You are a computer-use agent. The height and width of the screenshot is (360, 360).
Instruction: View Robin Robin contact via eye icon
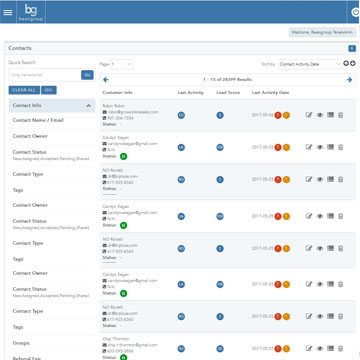(320, 115)
